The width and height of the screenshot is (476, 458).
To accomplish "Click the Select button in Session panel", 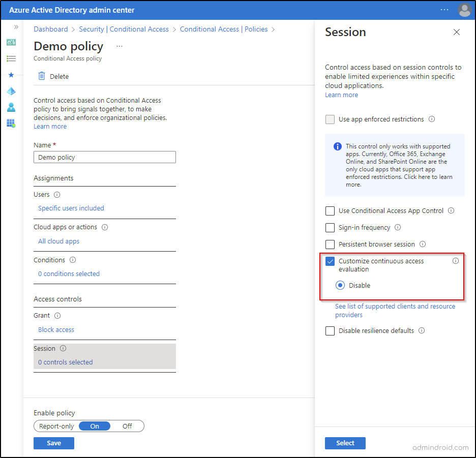I will pyautogui.click(x=345, y=443).
